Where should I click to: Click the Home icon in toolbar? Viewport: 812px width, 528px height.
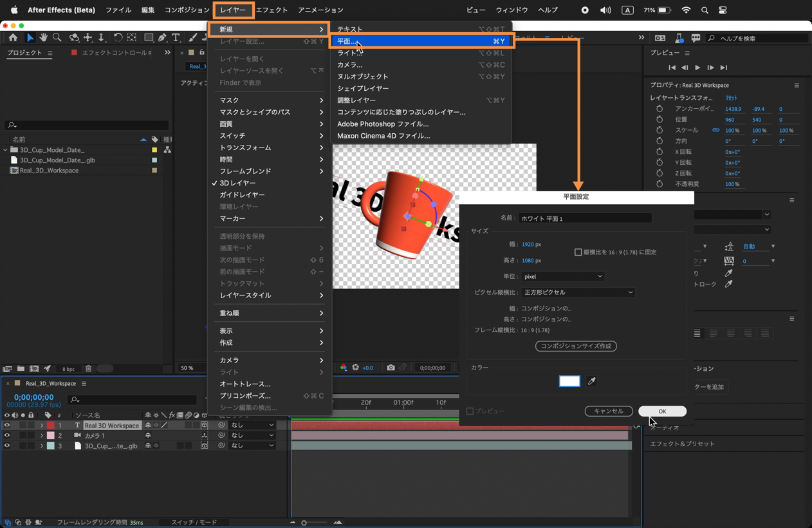coord(13,38)
